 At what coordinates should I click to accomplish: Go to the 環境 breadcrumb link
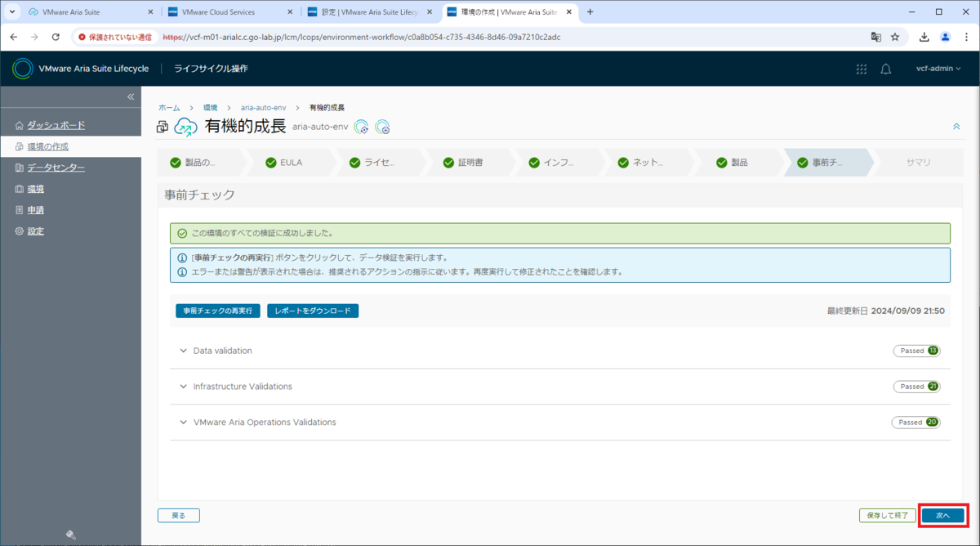pyautogui.click(x=210, y=108)
